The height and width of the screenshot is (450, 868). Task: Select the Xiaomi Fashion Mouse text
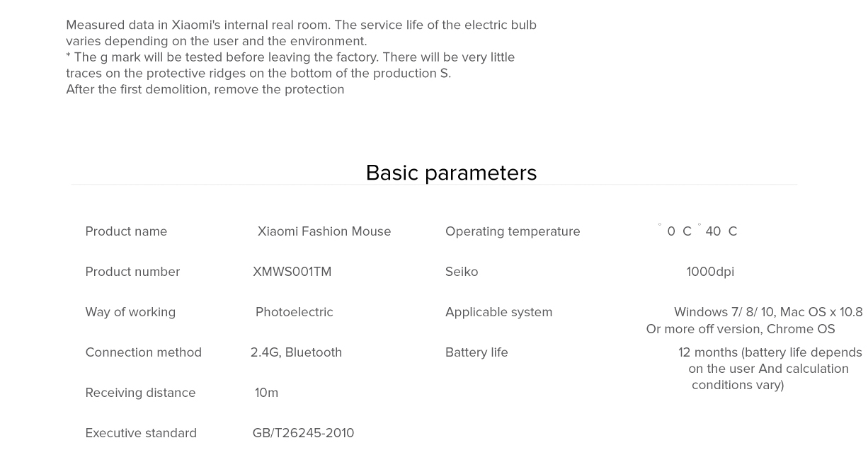[324, 231]
